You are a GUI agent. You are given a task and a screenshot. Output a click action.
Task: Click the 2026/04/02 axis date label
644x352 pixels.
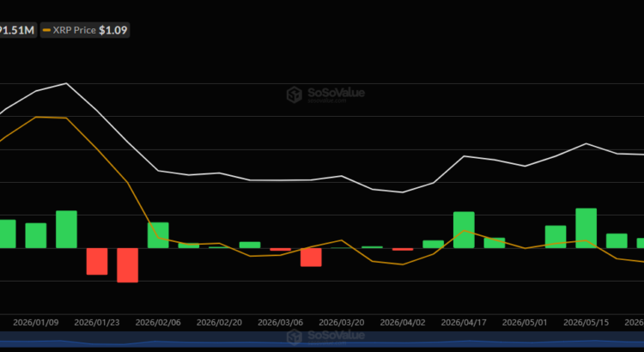coord(403,323)
